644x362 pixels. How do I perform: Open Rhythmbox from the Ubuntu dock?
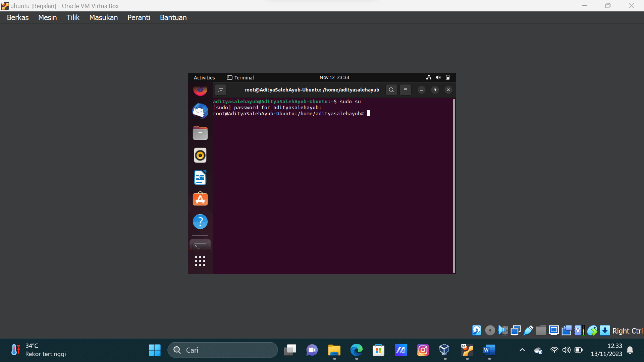pos(200,155)
